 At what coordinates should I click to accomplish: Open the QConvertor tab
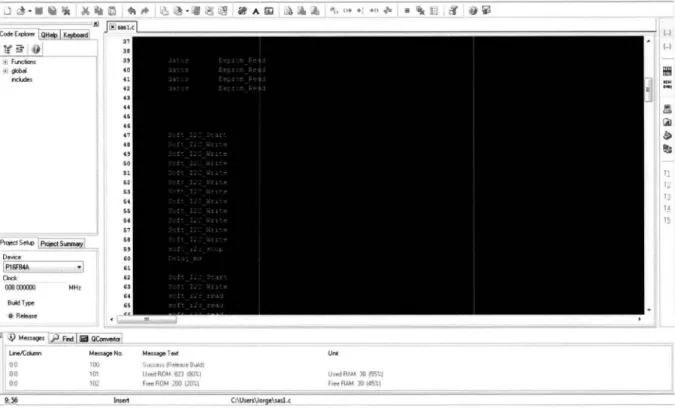tap(100, 339)
